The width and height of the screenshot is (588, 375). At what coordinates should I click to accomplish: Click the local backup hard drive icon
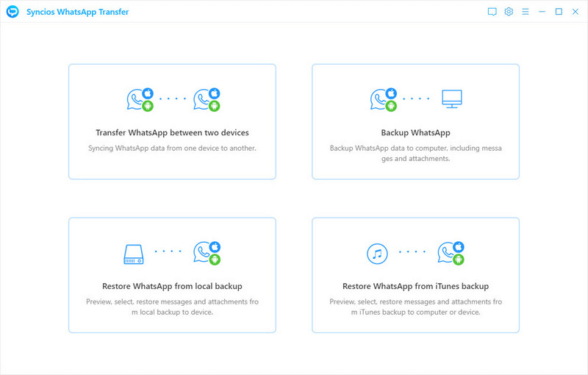pyautogui.click(x=134, y=254)
